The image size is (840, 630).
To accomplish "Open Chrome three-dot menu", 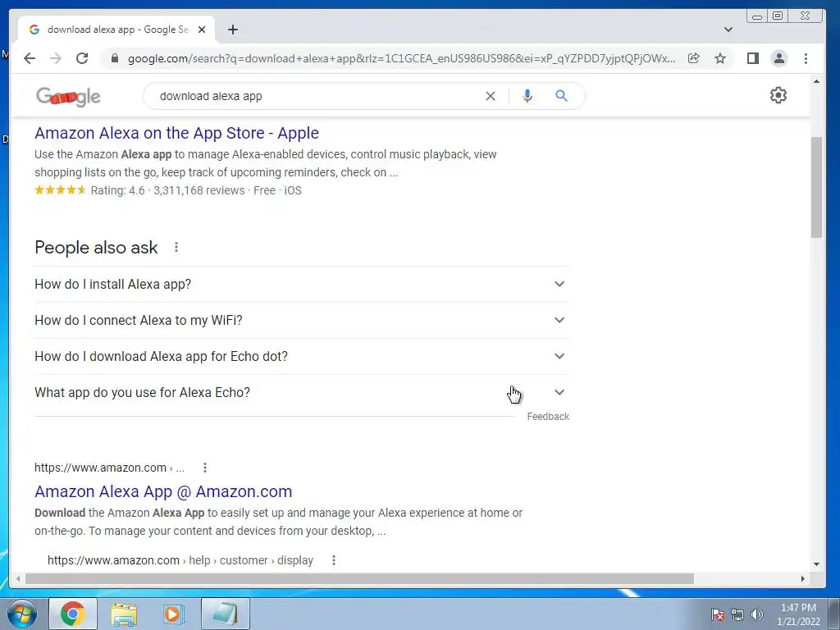I will pyautogui.click(x=806, y=58).
